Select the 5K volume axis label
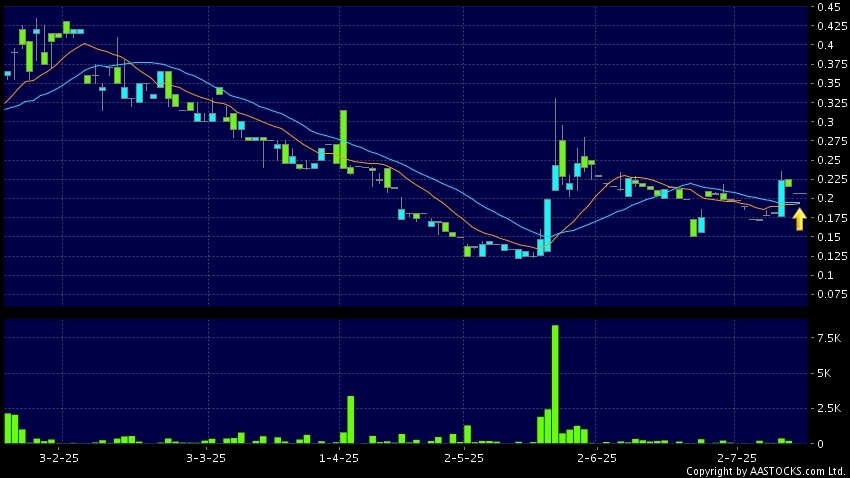This screenshot has width=850, height=478. (824, 373)
